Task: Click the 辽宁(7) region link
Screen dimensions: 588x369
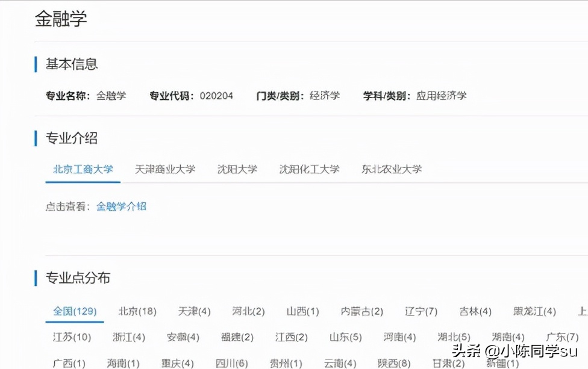Action: (x=421, y=312)
